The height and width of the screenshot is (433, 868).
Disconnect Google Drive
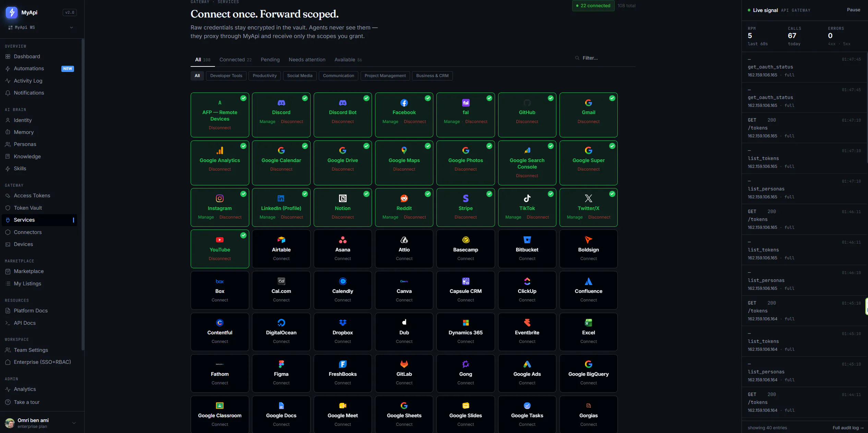tap(342, 169)
